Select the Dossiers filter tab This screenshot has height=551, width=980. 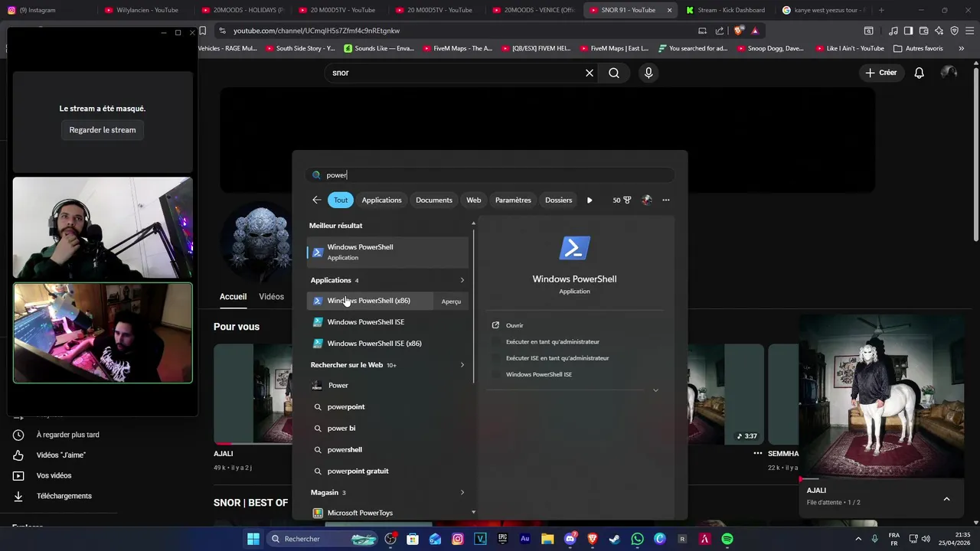pyautogui.click(x=558, y=200)
